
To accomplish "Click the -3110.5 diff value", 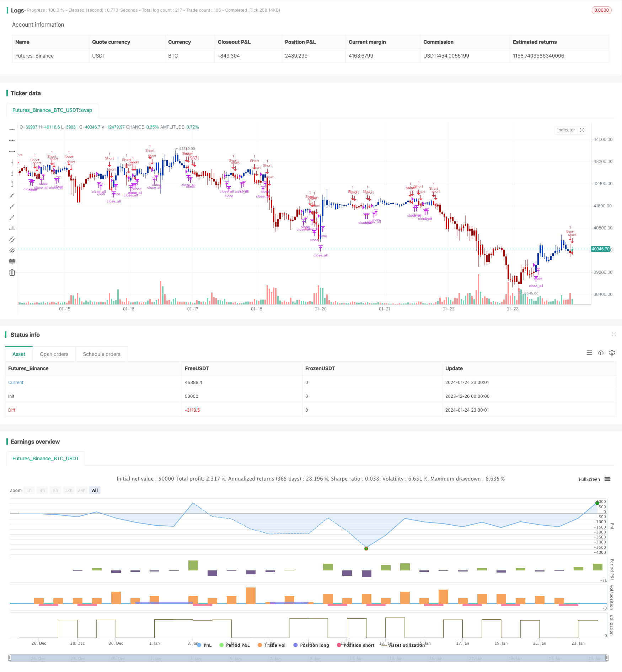I will tap(192, 410).
